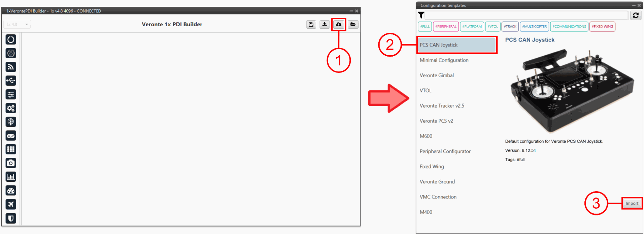The width and height of the screenshot is (644, 234).
Task: Click the floppy disk save icon
Action: pos(311,25)
